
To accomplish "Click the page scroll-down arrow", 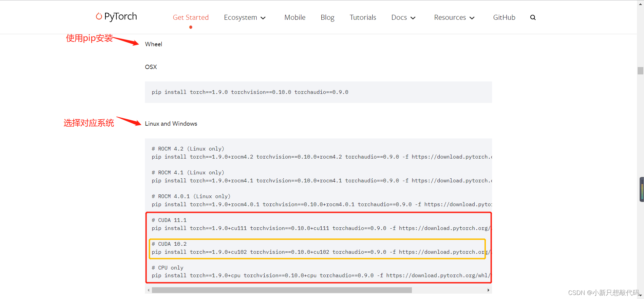I will tap(640, 296).
